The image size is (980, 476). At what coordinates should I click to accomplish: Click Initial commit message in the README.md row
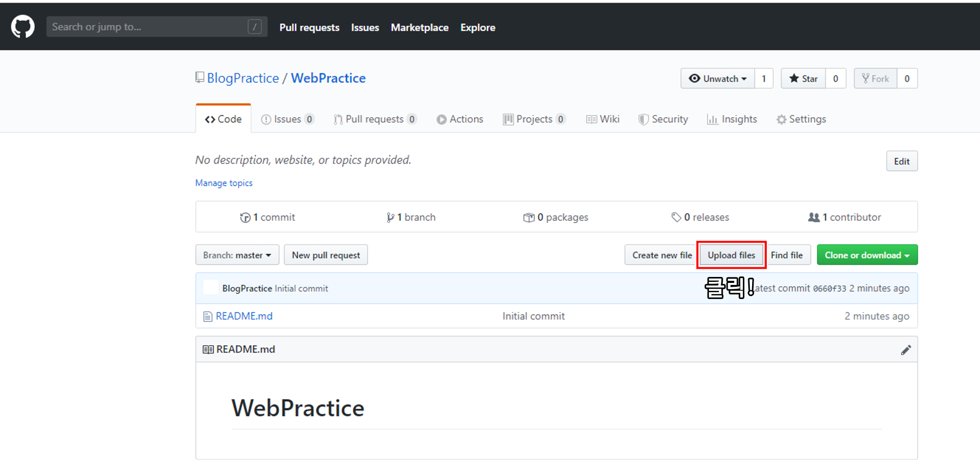coord(534,316)
